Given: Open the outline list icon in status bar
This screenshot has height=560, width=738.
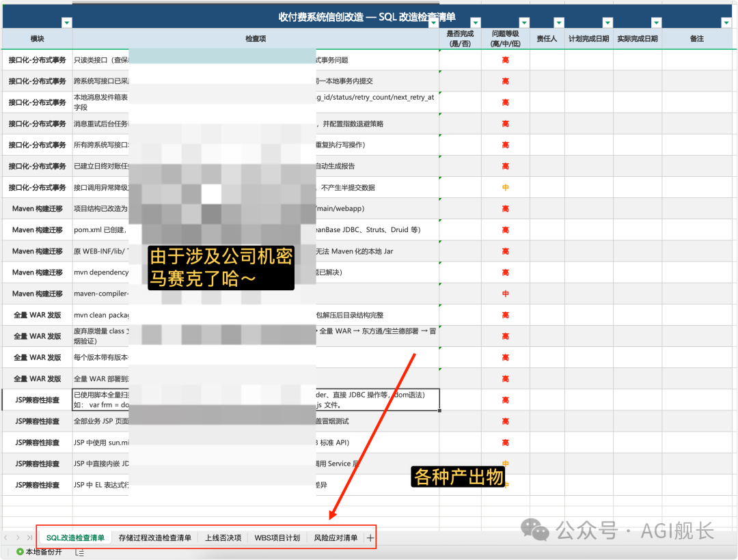Looking at the screenshot, I should (79, 552).
